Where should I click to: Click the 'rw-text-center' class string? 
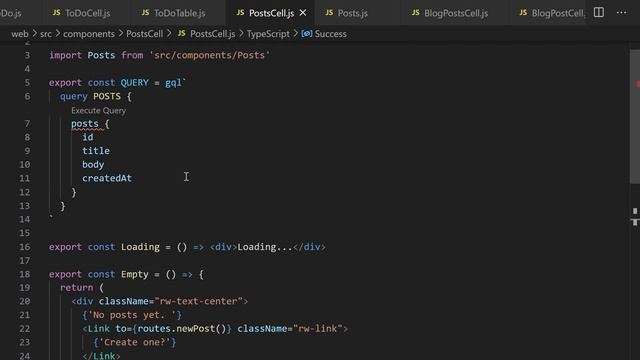(198, 301)
